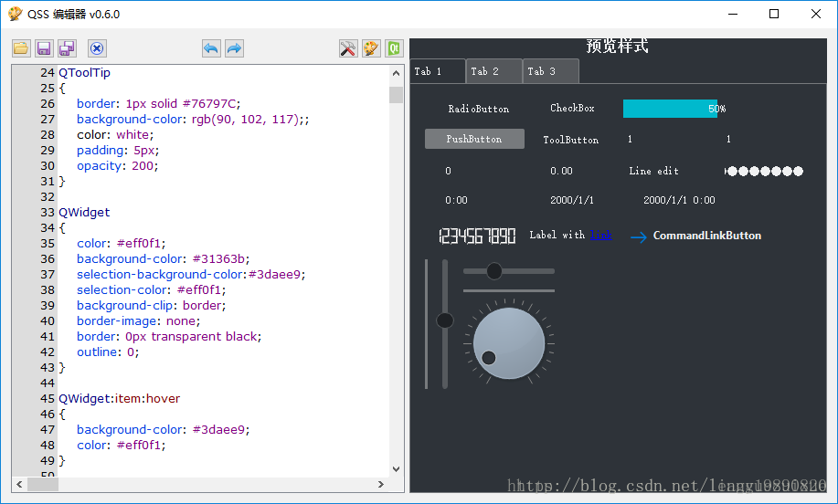Image resolution: width=838 pixels, height=504 pixels.
Task: Click line 42 outline: 0
Action: click(x=108, y=352)
